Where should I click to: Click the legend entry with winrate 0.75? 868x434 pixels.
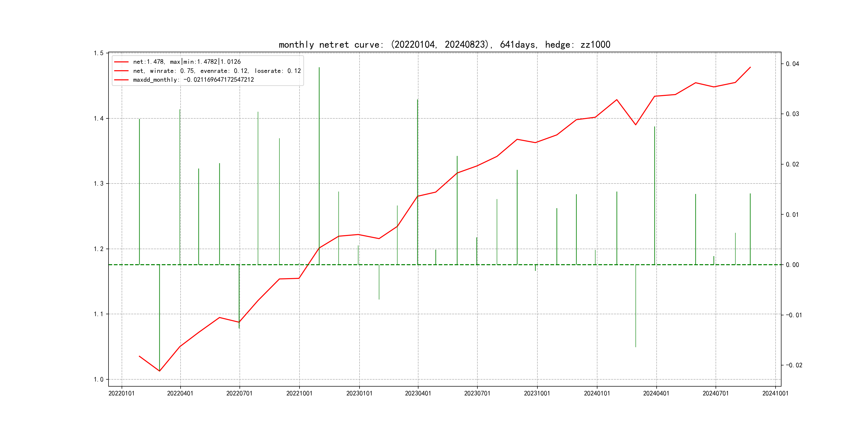point(217,71)
